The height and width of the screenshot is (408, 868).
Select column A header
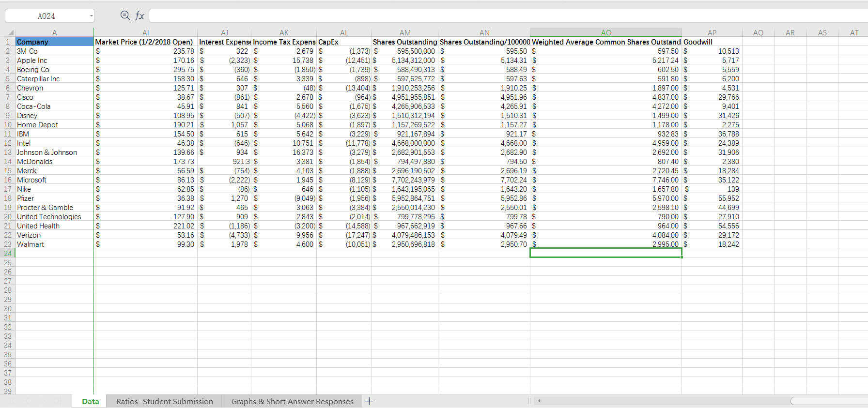55,32
